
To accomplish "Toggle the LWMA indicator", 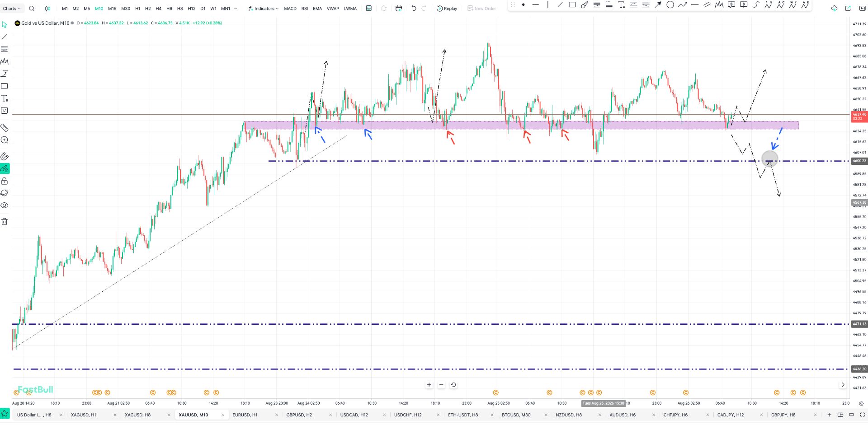I will pyautogui.click(x=350, y=9).
